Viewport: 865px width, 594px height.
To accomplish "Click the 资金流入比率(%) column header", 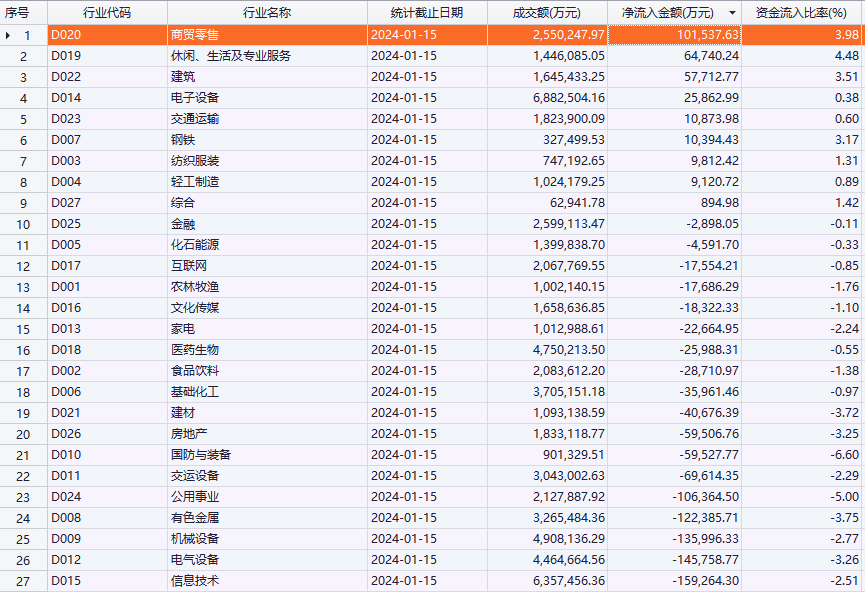I will tap(802, 13).
